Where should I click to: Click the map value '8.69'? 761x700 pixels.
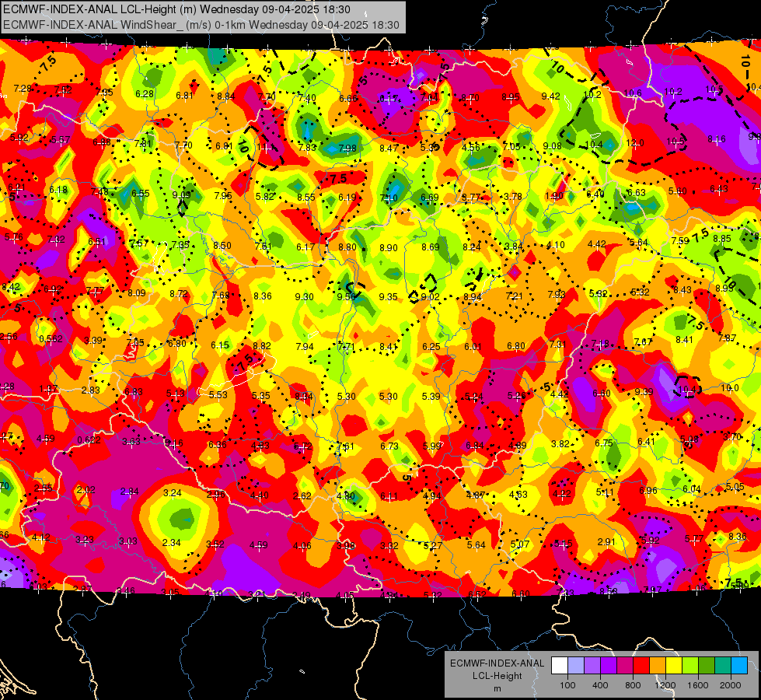431,247
